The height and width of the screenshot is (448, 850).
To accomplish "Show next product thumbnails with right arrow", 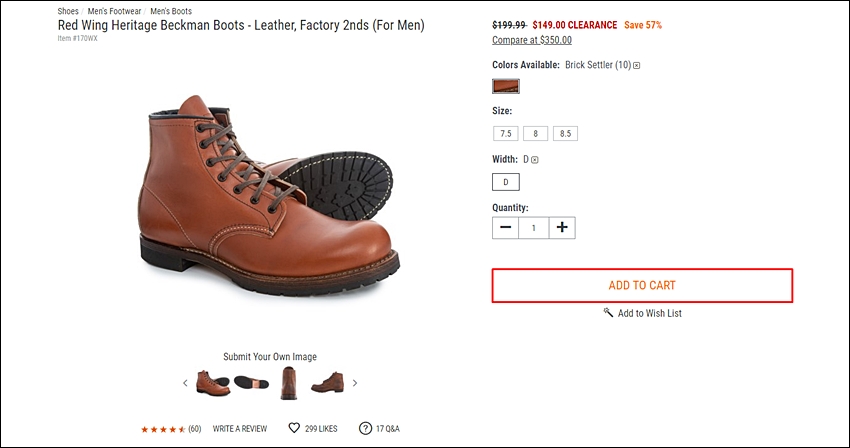I will [355, 383].
